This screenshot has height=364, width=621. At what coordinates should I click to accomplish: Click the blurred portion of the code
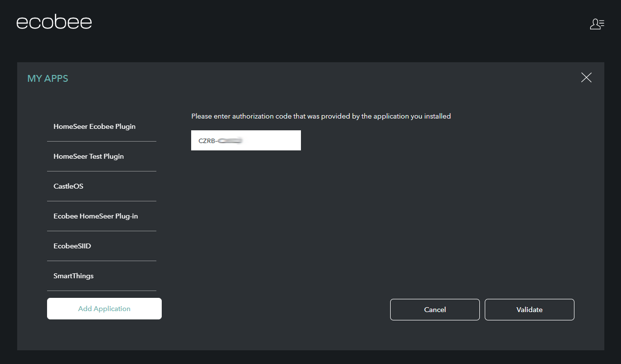(x=231, y=141)
